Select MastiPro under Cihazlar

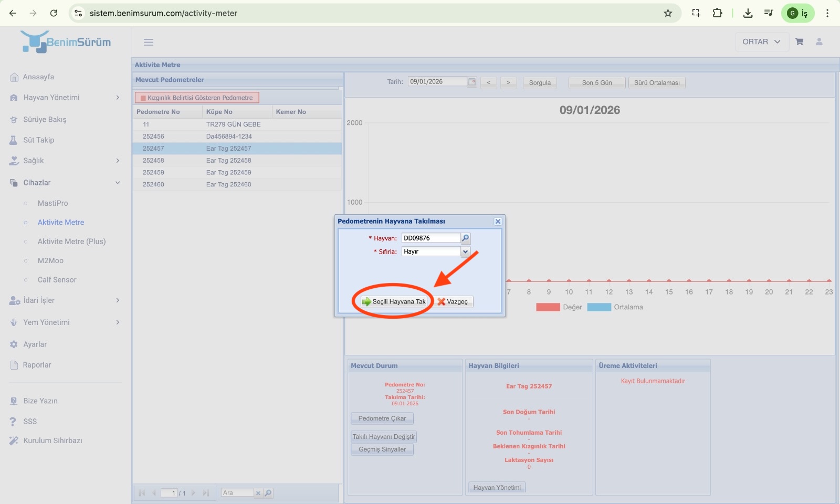pos(52,203)
